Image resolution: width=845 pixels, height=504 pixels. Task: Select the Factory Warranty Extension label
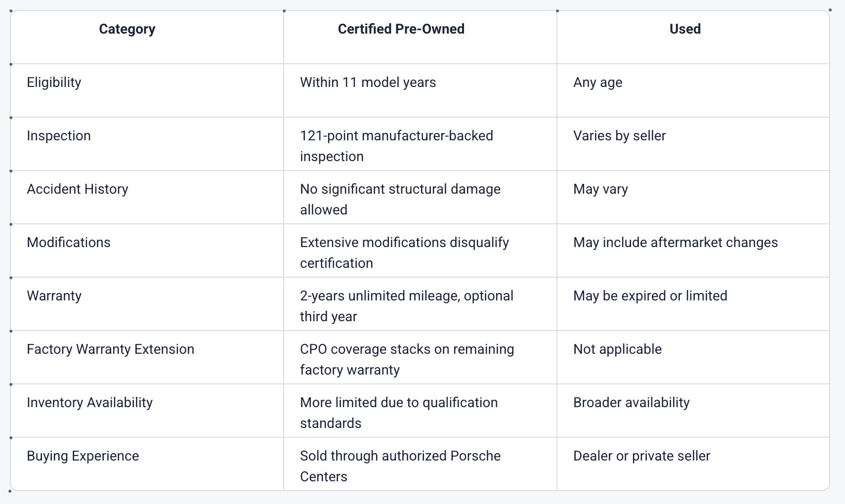pyautogui.click(x=111, y=349)
